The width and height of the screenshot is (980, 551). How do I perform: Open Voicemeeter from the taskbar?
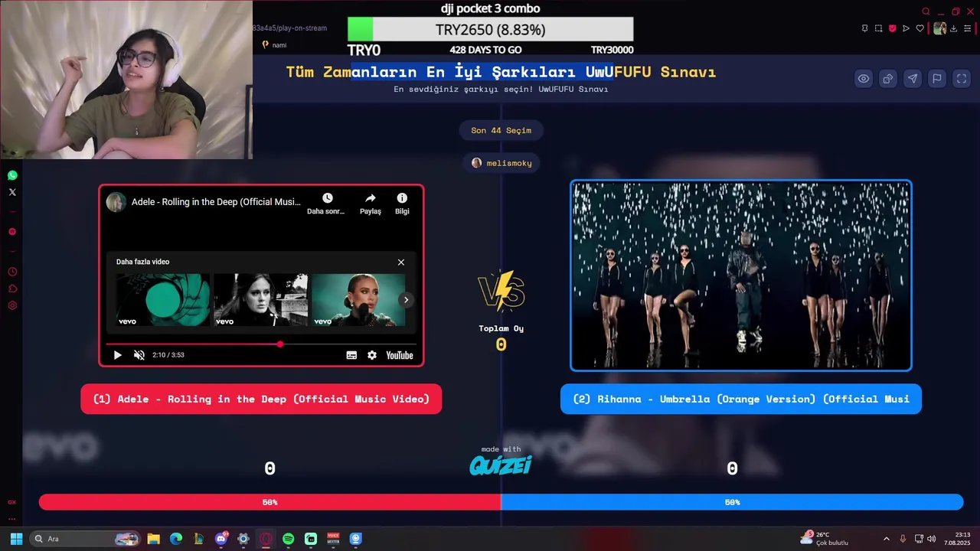click(333, 539)
